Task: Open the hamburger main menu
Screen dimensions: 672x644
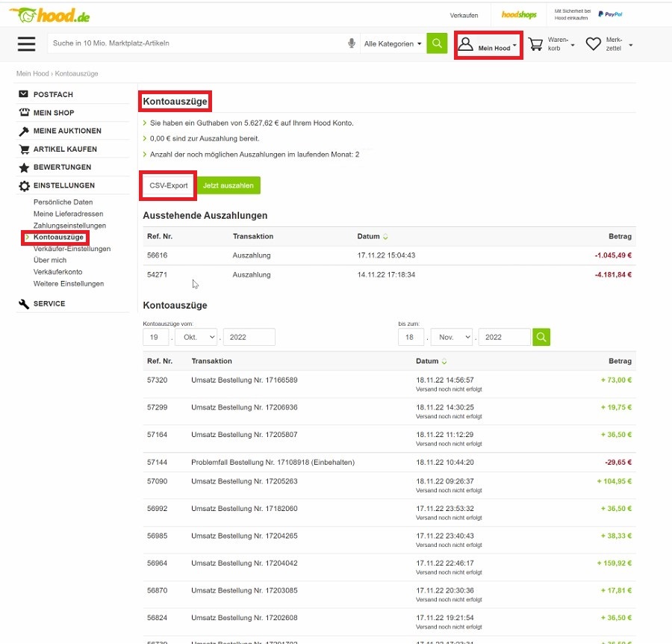Action: [x=27, y=44]
